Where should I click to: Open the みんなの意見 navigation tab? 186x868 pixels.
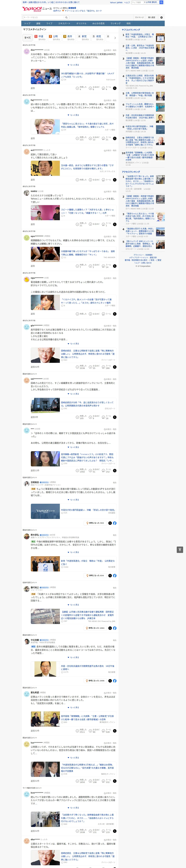click(98, 24)
